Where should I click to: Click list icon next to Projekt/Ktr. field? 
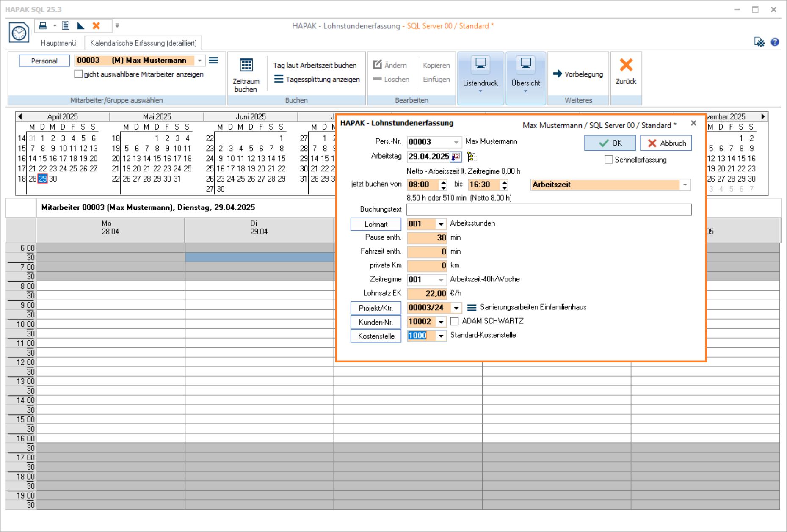pos(472,308)
